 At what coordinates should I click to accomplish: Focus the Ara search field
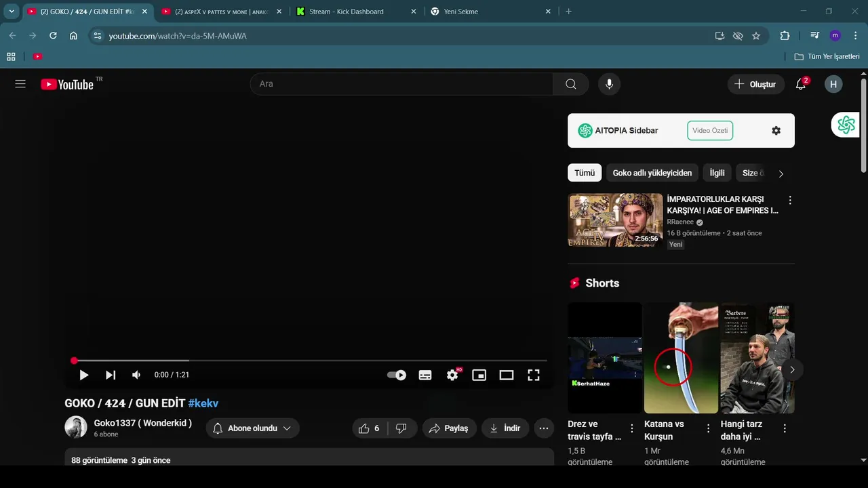point(401,84)
